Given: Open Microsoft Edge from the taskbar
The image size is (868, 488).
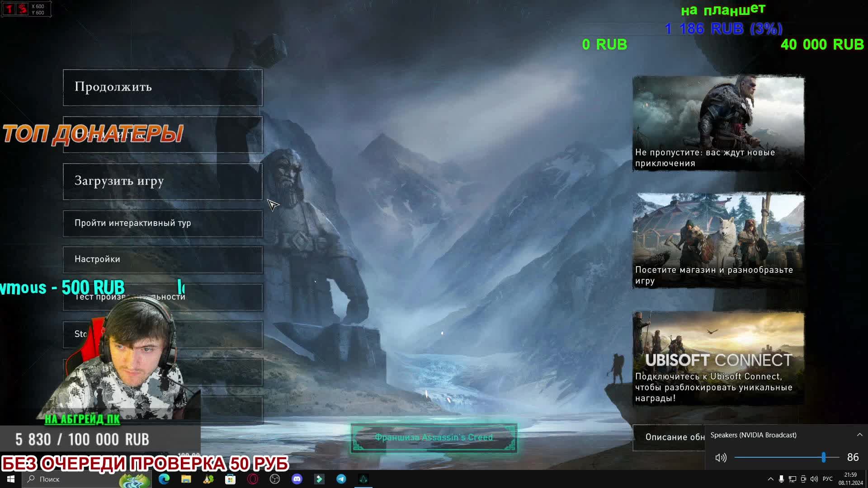Looking at the screenshot, I should point(164,479).
